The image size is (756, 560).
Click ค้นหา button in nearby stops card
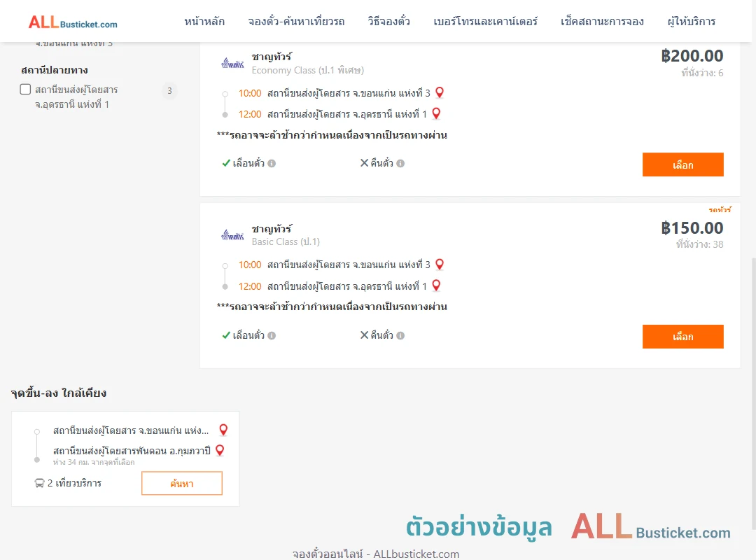pos(182,483)
